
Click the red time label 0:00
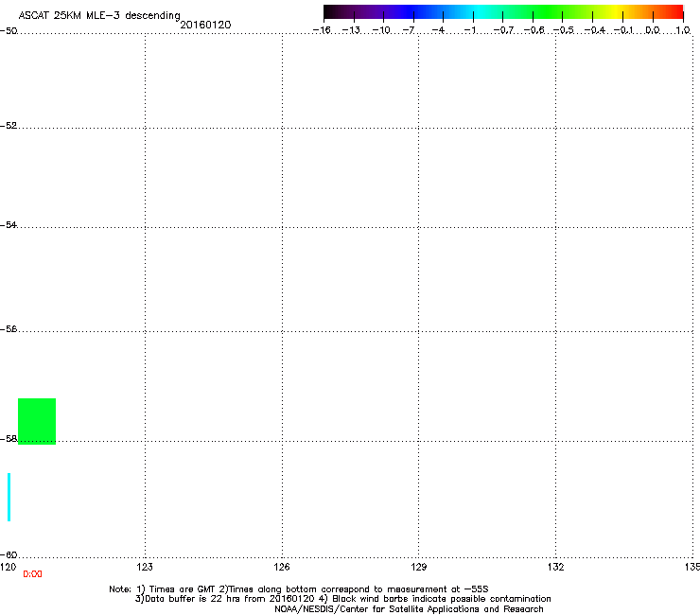(32, 574)
